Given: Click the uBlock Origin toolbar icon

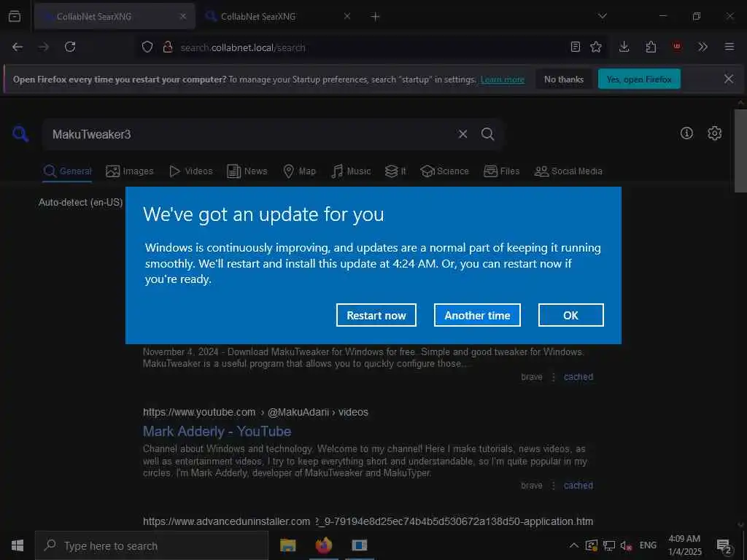Looking at the screenshot, I should point(677,47).
